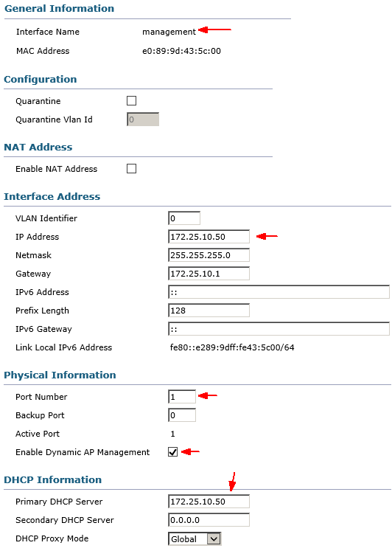The image size is (392, 551).
Task: Enable the Quarantine checkbox
Action: [132, 101]
